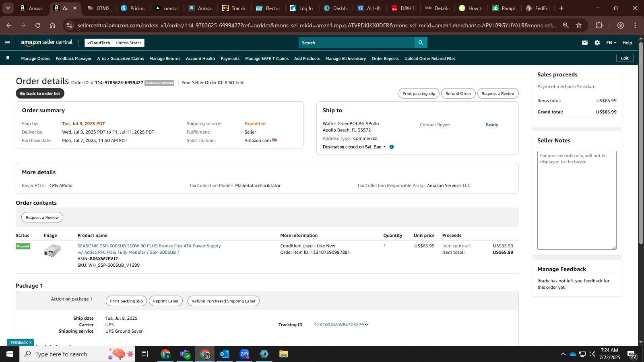644x362 pixels.
Task: Open File Explorer from the taskbar
Action: coord(284,354)
